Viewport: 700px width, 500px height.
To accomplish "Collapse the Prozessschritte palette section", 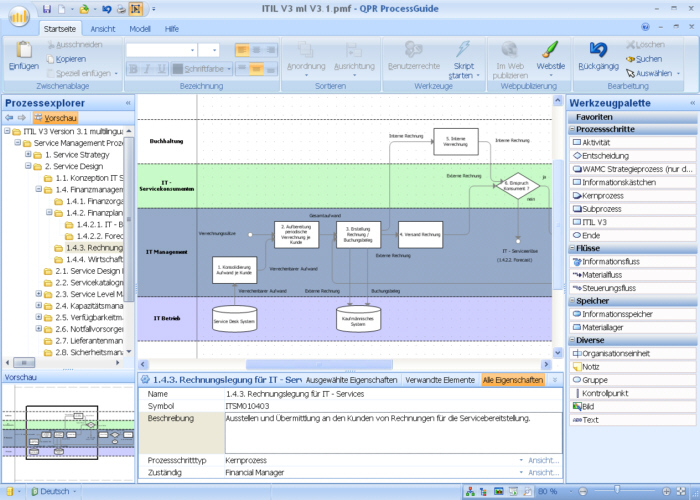I will coord(572,129).
